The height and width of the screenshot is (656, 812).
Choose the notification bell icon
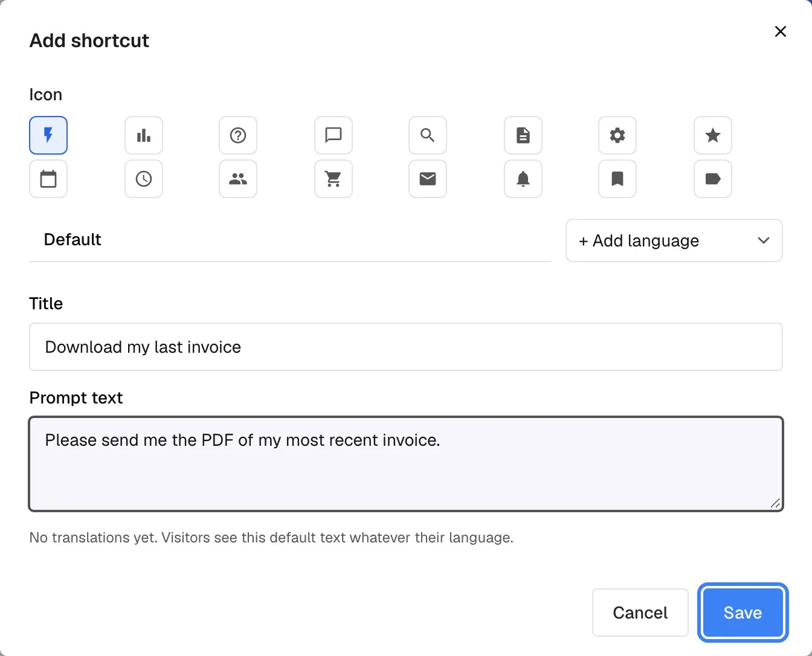(523, 179)
